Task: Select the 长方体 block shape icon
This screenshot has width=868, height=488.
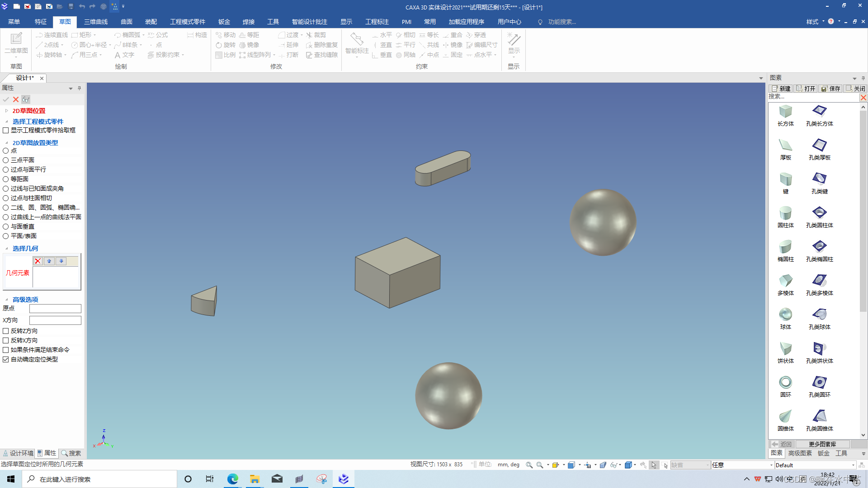Action: (785, 112)
